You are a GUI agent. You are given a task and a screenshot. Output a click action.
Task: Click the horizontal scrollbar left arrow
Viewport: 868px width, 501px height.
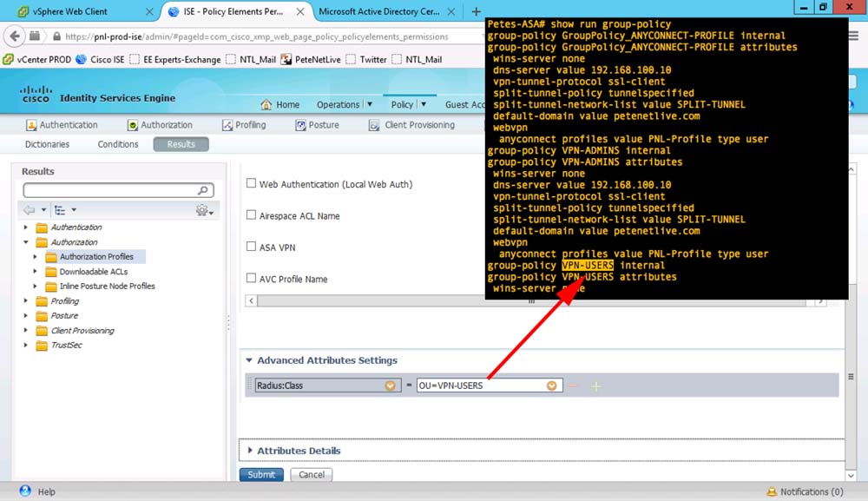(x=252, y=300)
